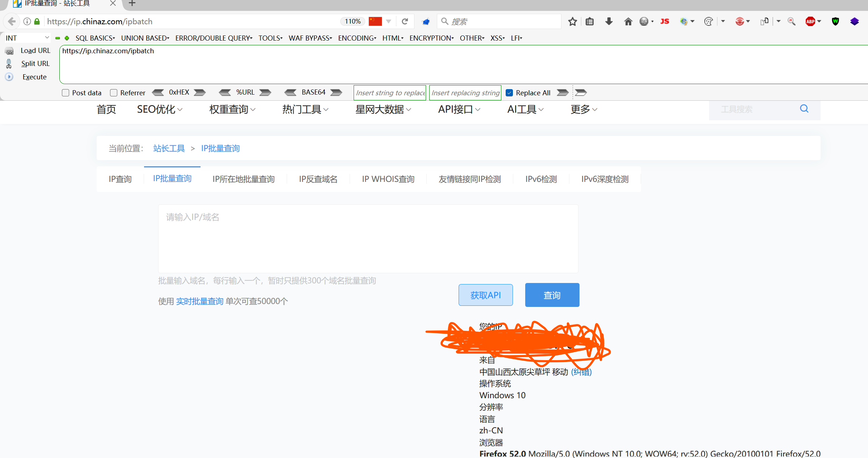Image resolution: width=868 pixels, height=458 pixels.
Task: Open the 实时批量查询 link
Action: tap(200, 301)
